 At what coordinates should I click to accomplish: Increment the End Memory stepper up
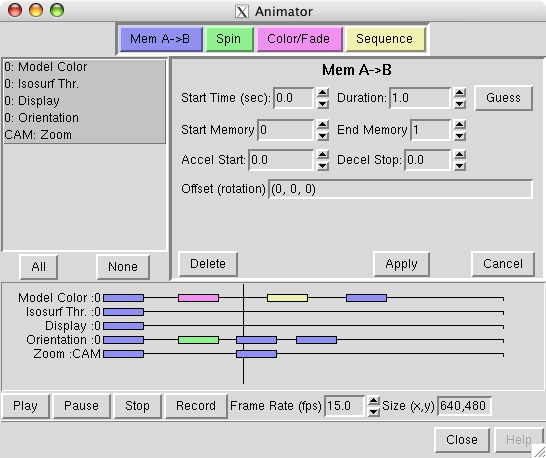460,124
